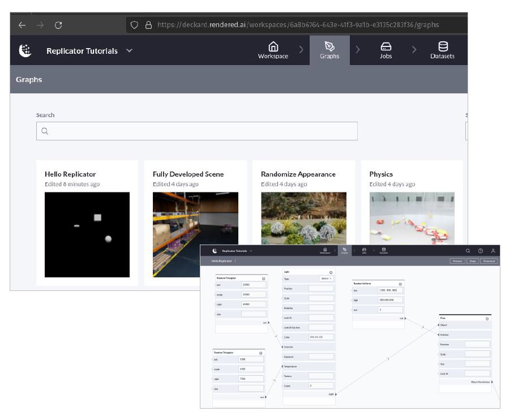The width and height of the screenshot is (518, 420).
Task: Click the Download button in the graph editor
Action: tap(489, 261)
